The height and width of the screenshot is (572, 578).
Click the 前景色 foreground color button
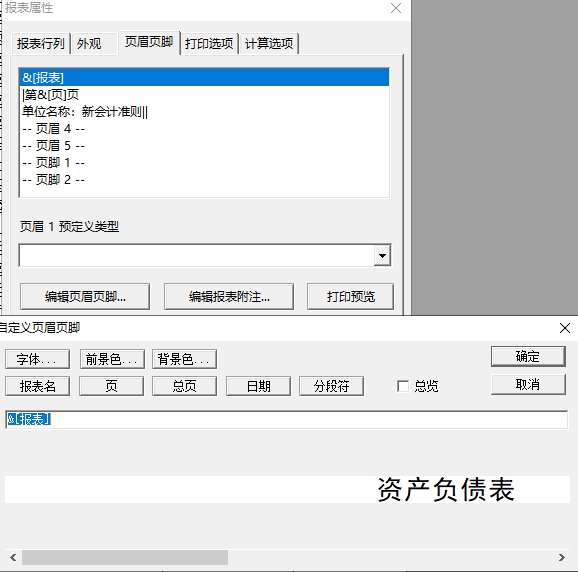pos(112,359)
